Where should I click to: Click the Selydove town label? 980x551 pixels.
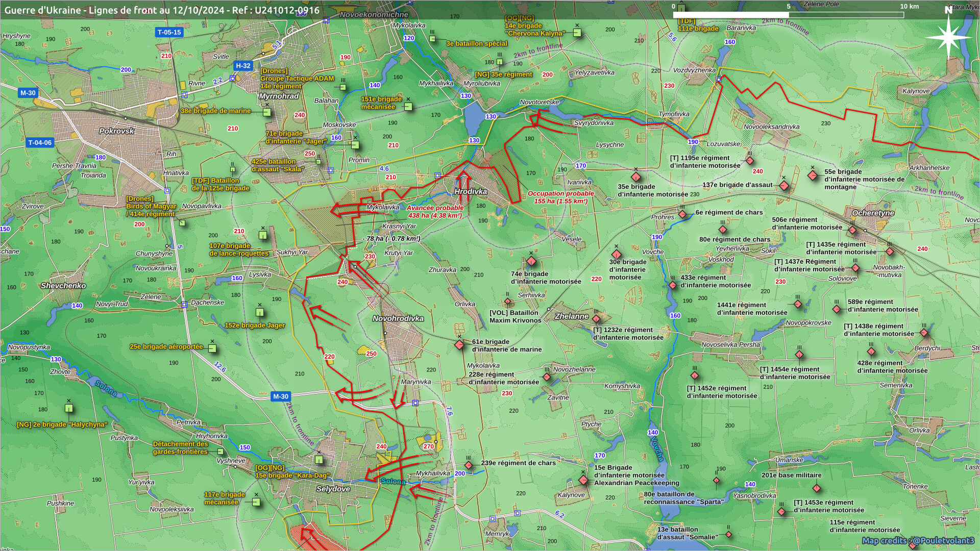333,489
